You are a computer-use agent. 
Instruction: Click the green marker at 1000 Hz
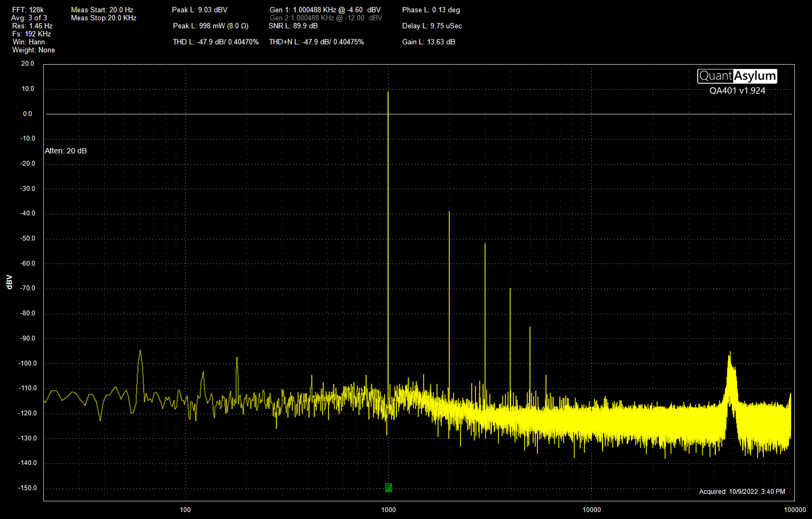coord(388,487)
